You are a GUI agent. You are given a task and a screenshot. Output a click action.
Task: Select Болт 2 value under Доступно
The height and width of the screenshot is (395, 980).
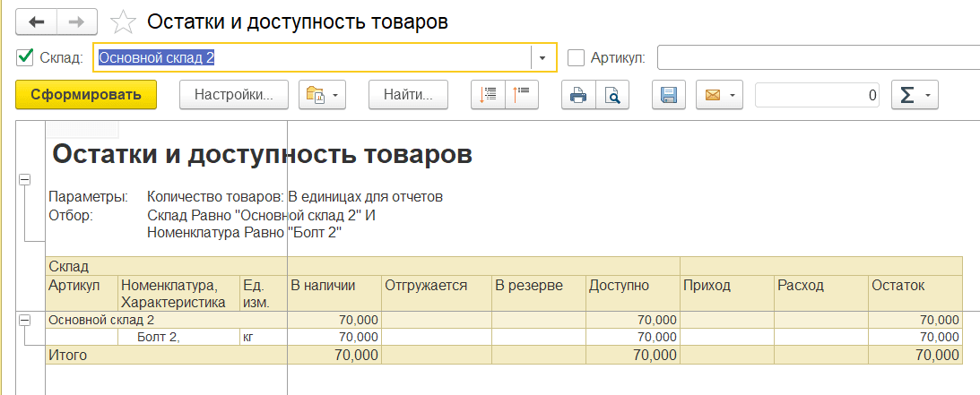(633, 337)
